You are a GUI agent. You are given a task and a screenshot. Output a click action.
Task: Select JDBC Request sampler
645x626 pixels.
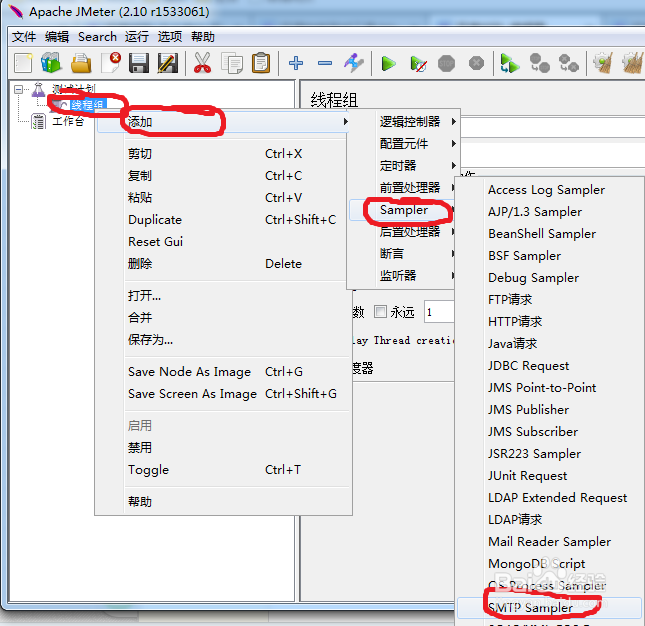coord(549,366)
